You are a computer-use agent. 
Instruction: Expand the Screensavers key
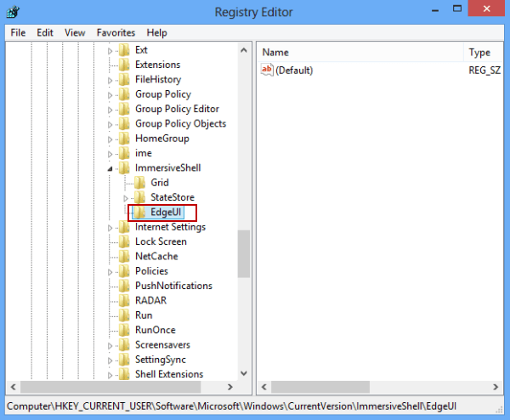pos(110,346)
